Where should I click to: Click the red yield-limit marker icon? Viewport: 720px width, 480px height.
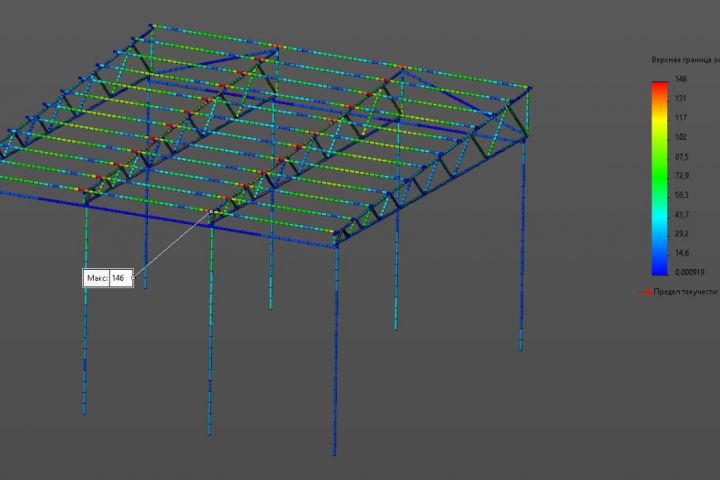648,292
